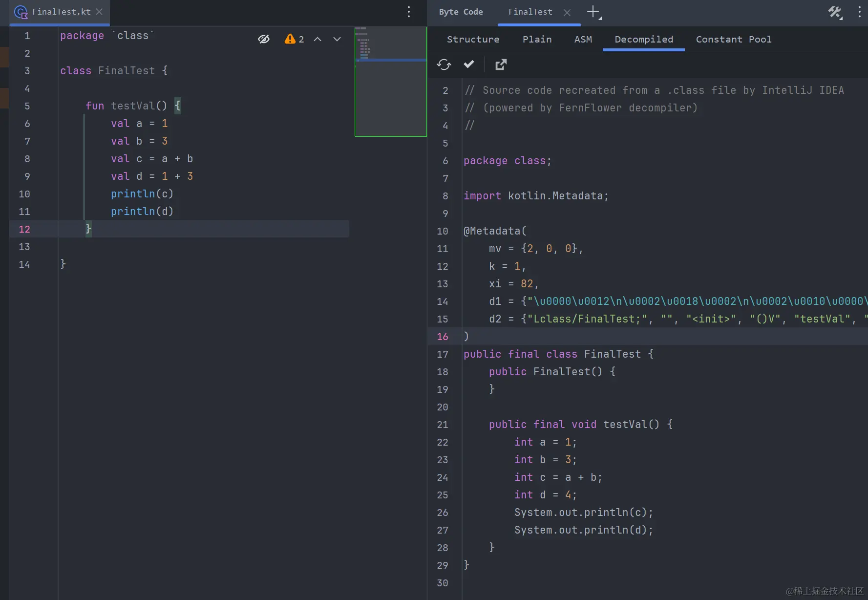The image size is (868, 600).
Task: Click the 'k = 1,' metadata line
Action: 508,266
